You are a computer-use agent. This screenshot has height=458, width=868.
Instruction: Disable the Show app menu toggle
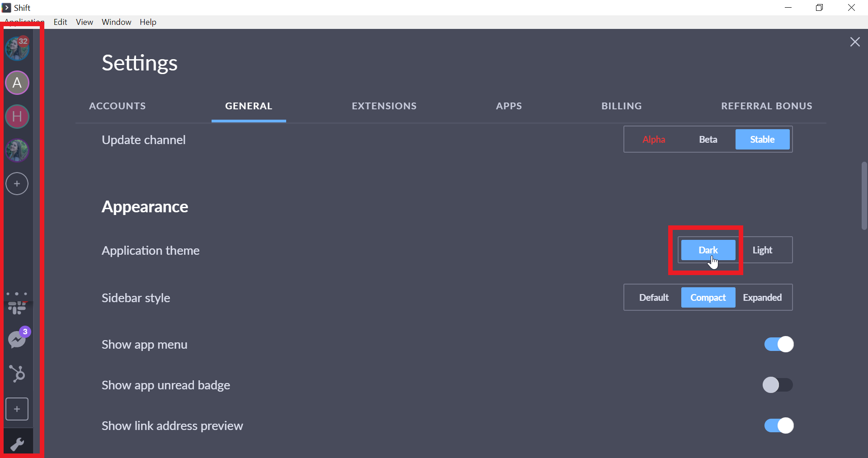(778, 344)
